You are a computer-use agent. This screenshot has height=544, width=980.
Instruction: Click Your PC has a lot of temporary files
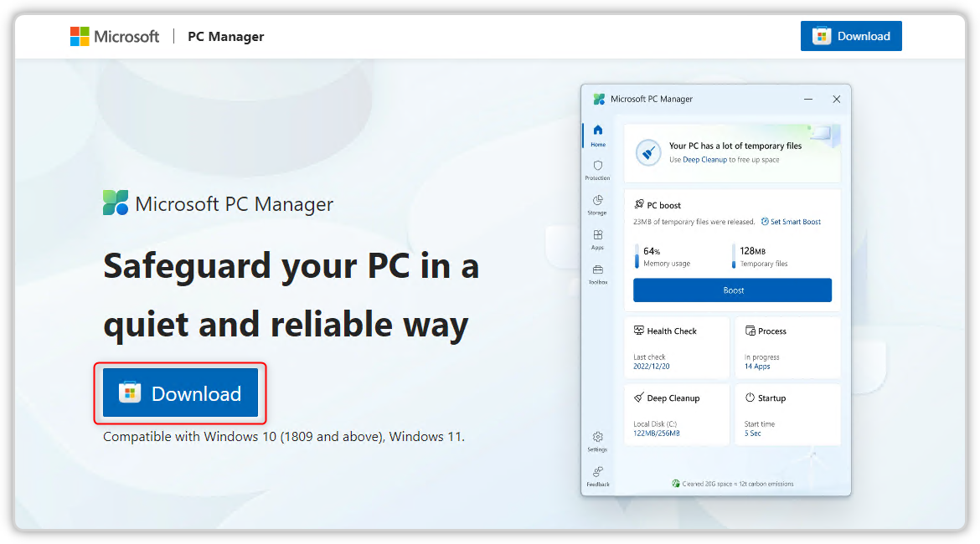click(x=735, y=146)
